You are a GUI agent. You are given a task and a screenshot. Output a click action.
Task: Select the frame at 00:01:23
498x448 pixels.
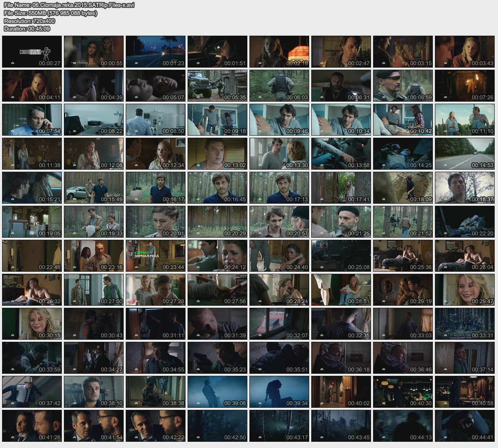(x=156, y=51)
